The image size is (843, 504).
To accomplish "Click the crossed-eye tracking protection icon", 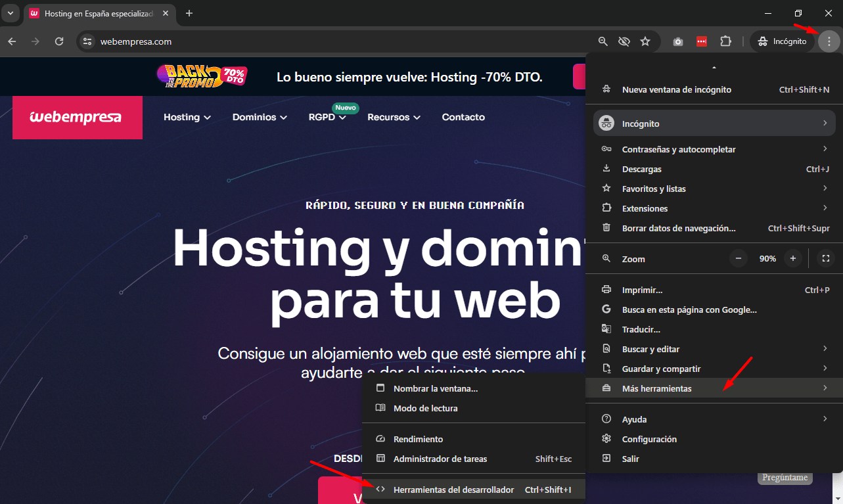I will (x=624, y=41).
